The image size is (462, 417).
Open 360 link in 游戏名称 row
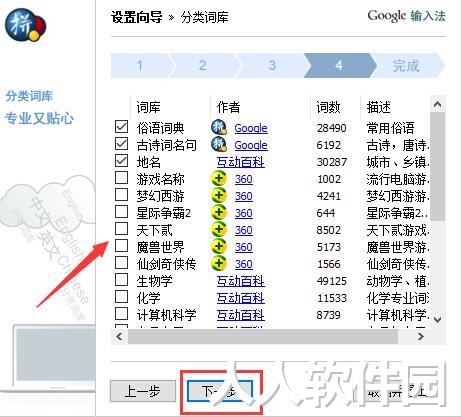click(x=244, y=179)
